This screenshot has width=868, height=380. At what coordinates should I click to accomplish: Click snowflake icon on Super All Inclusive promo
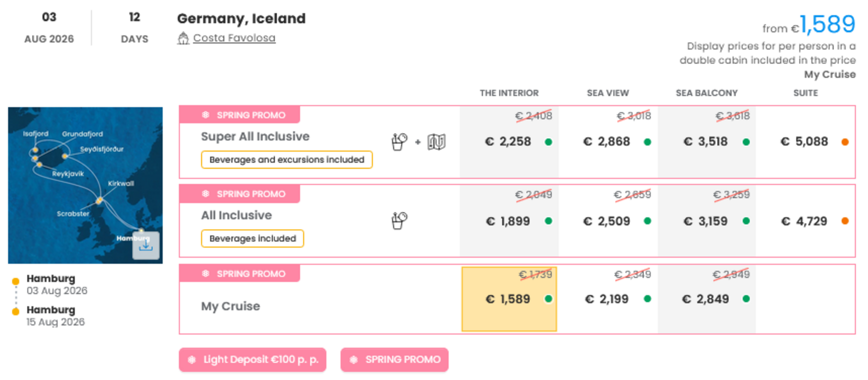click(206, 115)
